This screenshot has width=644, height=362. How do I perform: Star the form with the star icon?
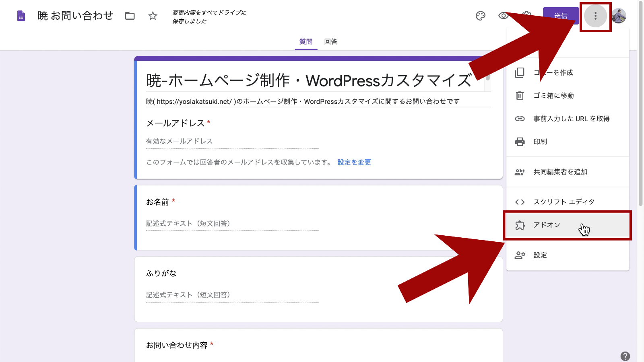(153, 16)
